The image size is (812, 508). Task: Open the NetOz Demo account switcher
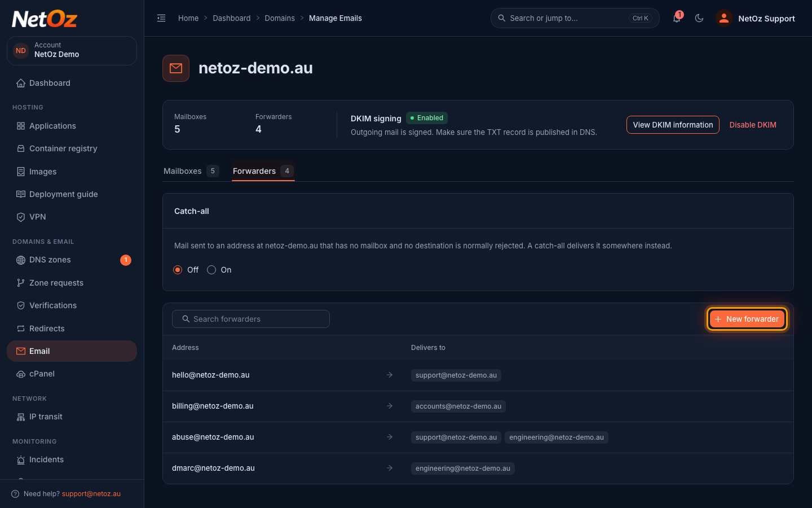click(x=72, y=51)
